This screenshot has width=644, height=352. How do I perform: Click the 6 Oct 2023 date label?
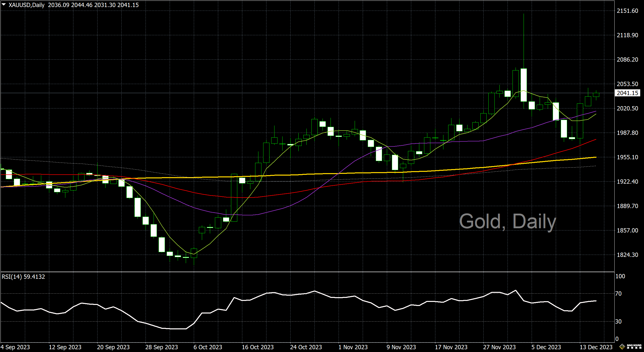[x=208, y=347]
